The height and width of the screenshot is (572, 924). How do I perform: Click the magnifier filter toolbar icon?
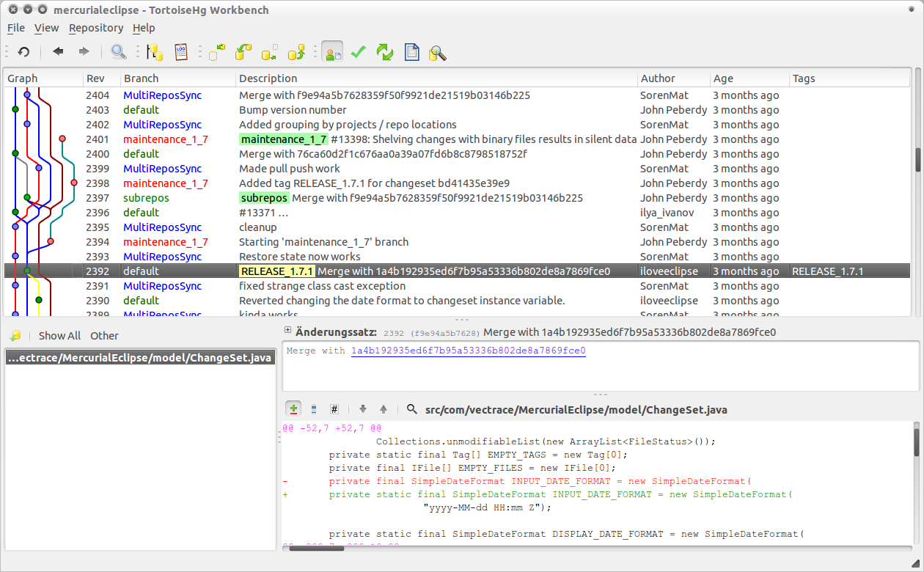[118, 52]
